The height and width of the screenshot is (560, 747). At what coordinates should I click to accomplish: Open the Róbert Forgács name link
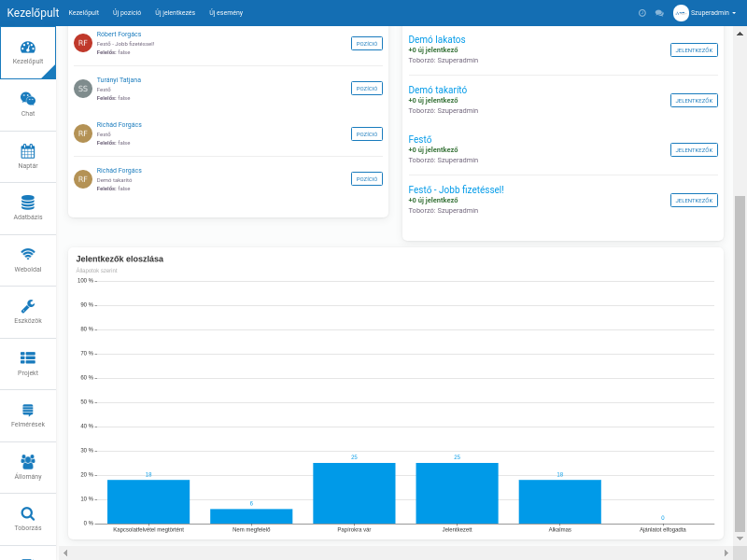click(119, 35)
